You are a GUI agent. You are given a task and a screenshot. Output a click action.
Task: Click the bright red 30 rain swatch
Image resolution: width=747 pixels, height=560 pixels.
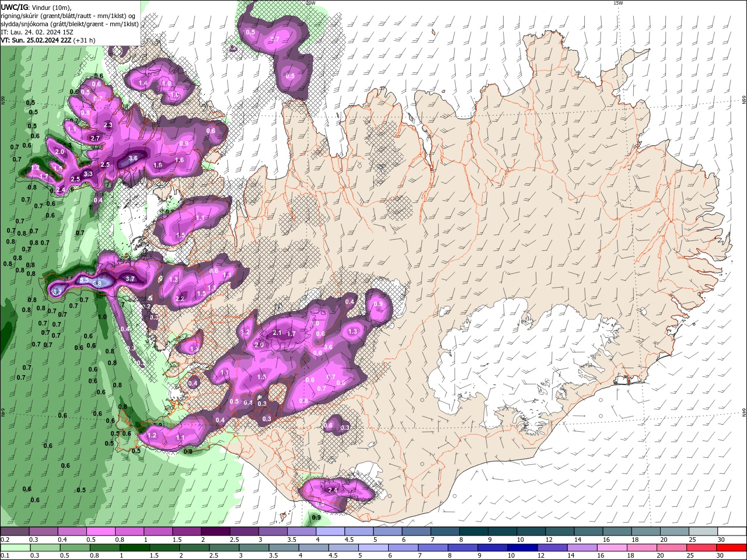pos(732,547)
